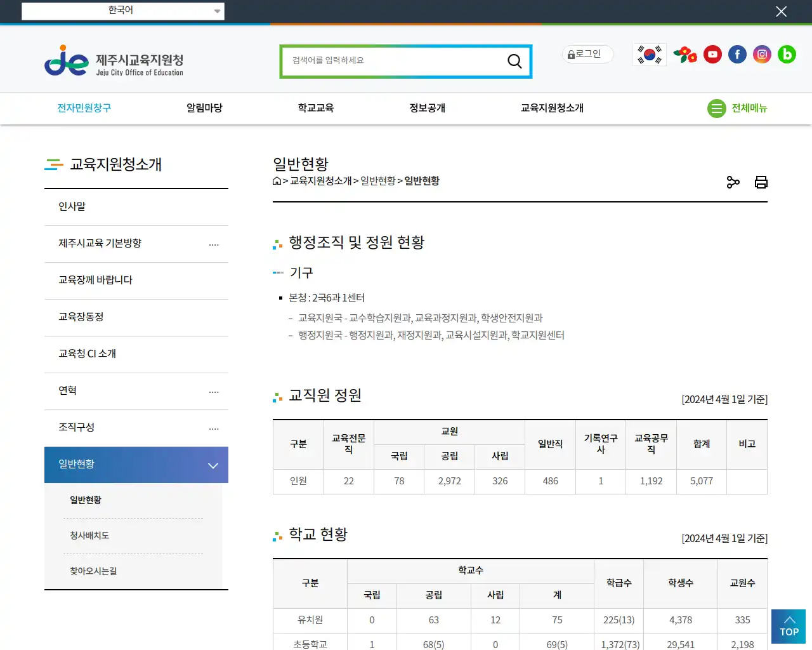Screen dimensions: 812x650
Task: Open the Facebook page icon
Action: pyautogui.click(x=737, y=55)
